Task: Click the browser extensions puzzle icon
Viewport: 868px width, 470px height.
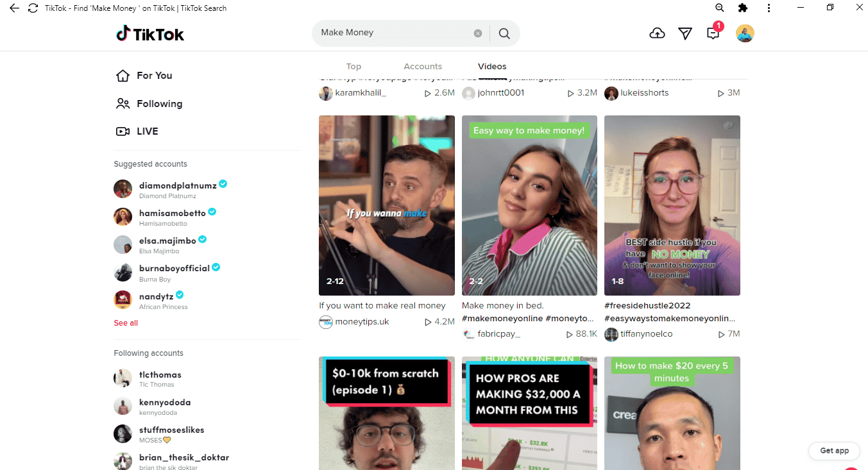Action: point(743,8)
